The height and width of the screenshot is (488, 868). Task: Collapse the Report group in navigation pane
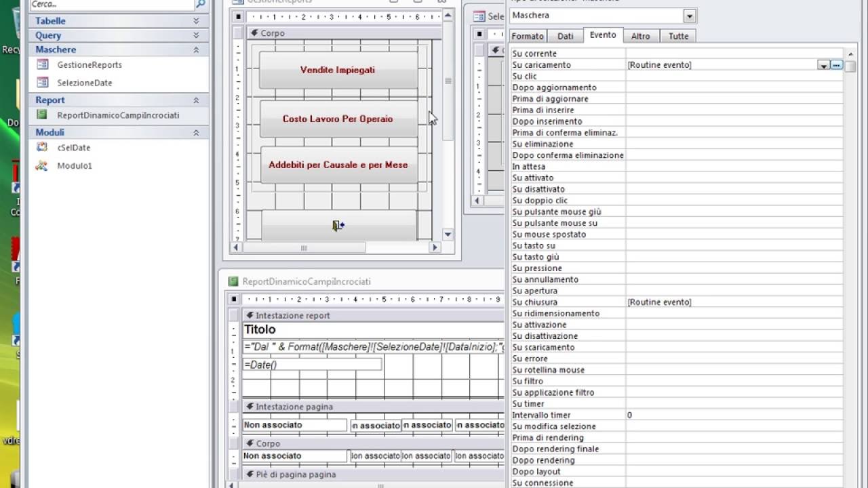click(196, 100)
